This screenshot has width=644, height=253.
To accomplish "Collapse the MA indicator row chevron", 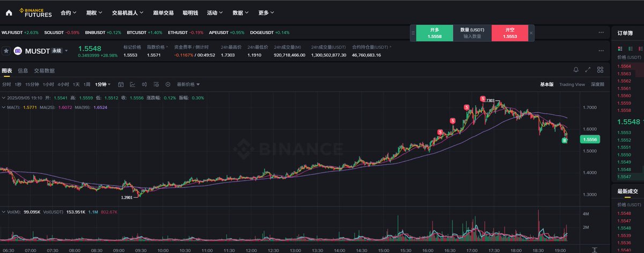I will [2, 107].
